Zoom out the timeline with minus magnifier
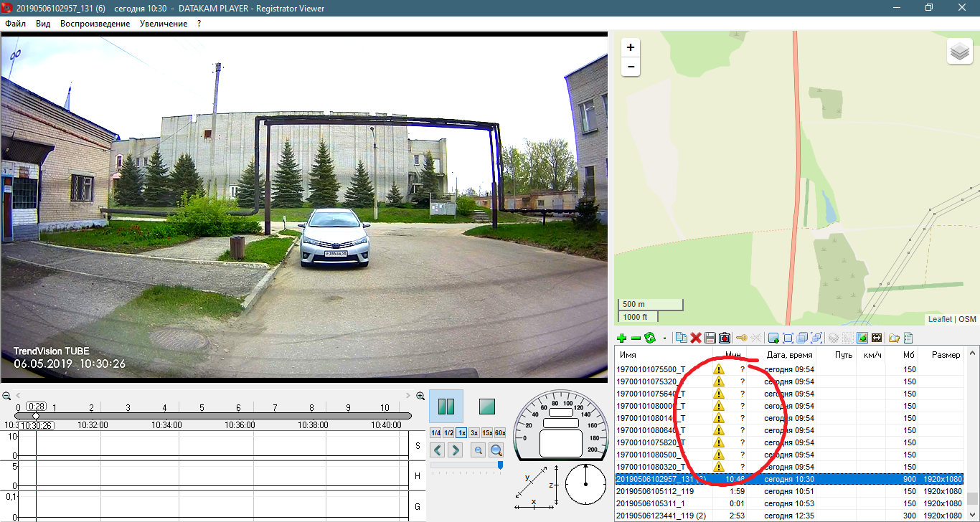 (x=7, y=396)
